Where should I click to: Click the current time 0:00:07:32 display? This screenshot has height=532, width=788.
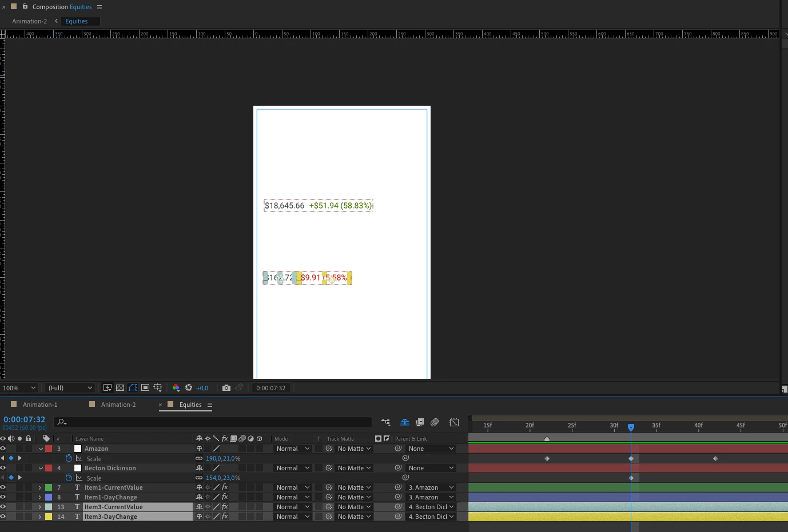[24, 419]
